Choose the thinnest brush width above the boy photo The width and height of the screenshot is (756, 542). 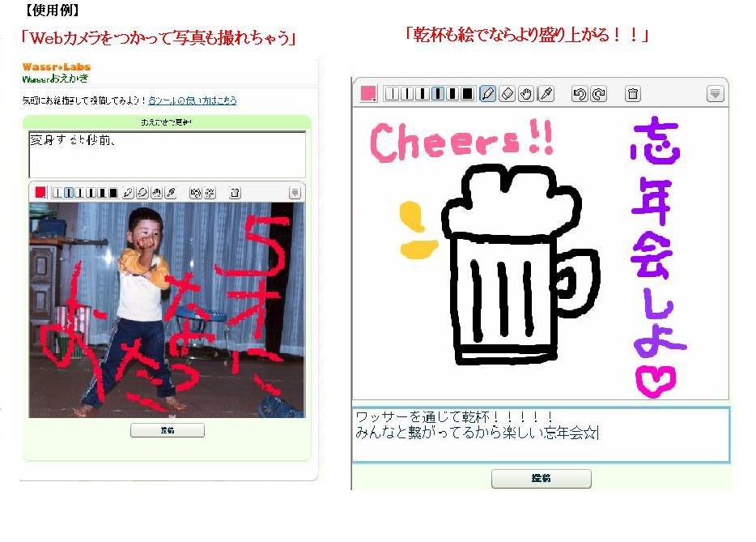point(57,193)
